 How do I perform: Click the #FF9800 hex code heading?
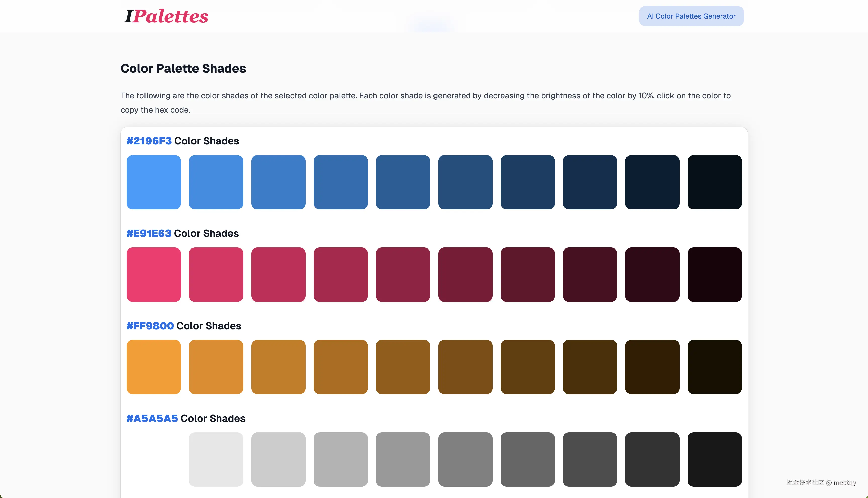pos(150,326)
